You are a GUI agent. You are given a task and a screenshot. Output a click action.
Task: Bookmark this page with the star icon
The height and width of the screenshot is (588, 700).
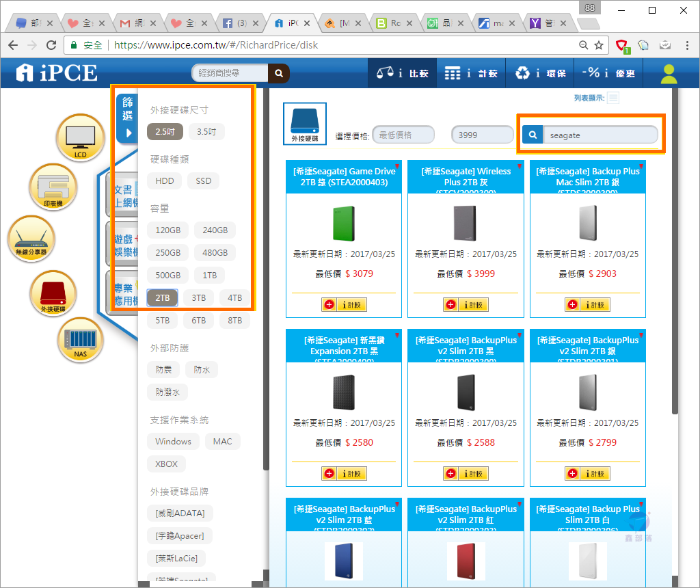coord(599,45)
